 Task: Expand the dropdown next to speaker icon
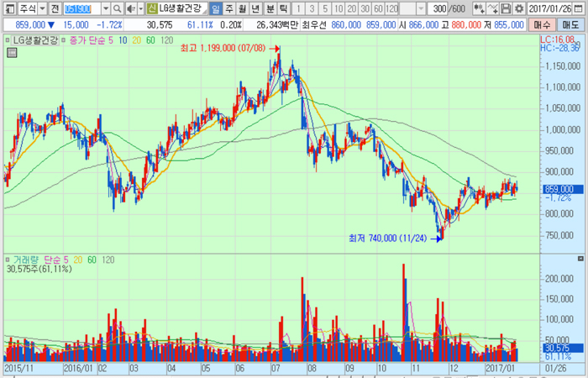pyautogui.click(x=140, y=8)
